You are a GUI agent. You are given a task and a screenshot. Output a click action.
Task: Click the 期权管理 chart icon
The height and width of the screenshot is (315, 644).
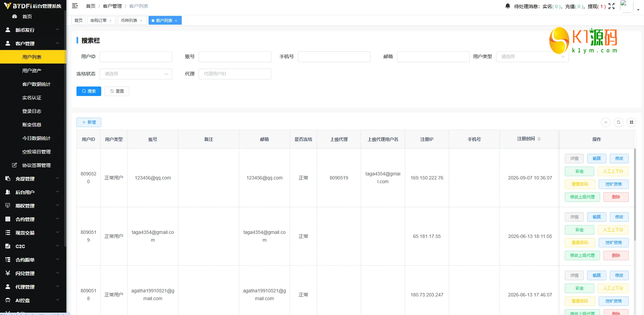pyautogui.click(x=8, y=205)
